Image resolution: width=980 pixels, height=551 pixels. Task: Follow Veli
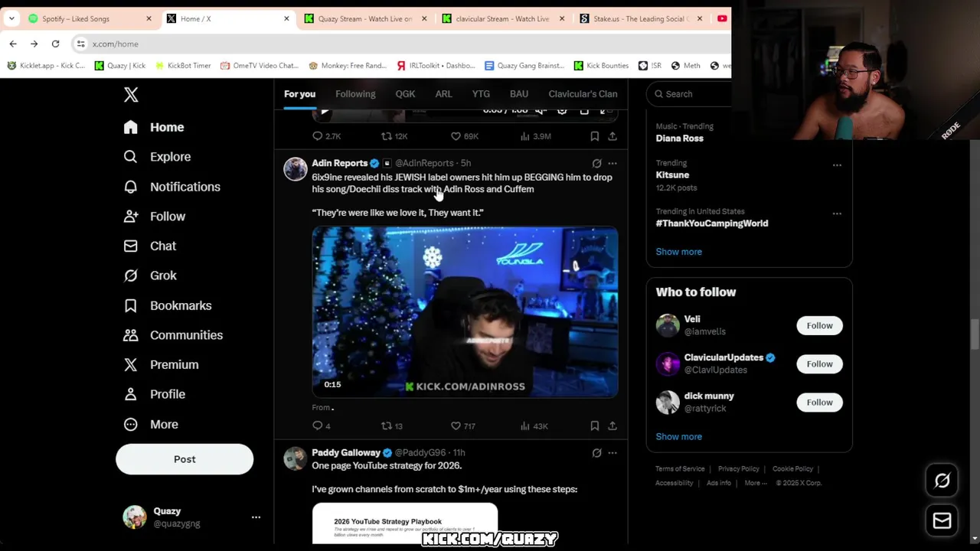[819, 326]
